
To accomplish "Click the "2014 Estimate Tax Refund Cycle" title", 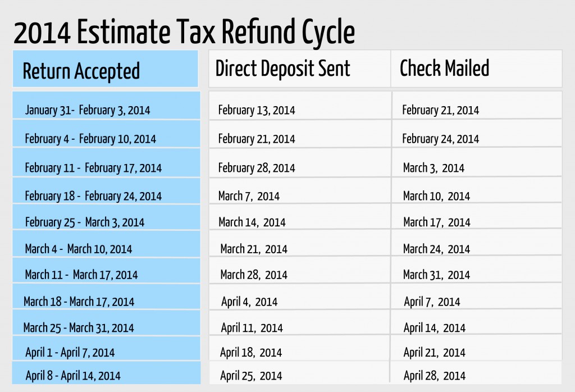I will [x=184, y=32].
